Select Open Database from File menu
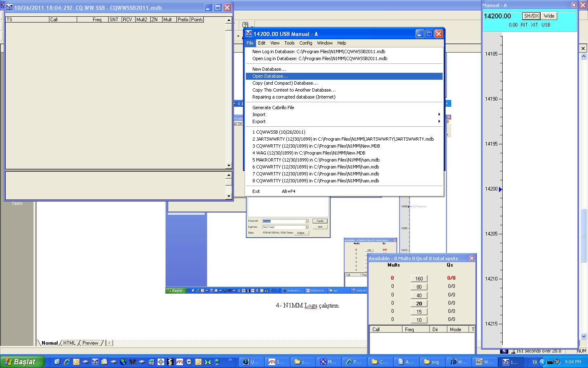 (x=270, y=76)
